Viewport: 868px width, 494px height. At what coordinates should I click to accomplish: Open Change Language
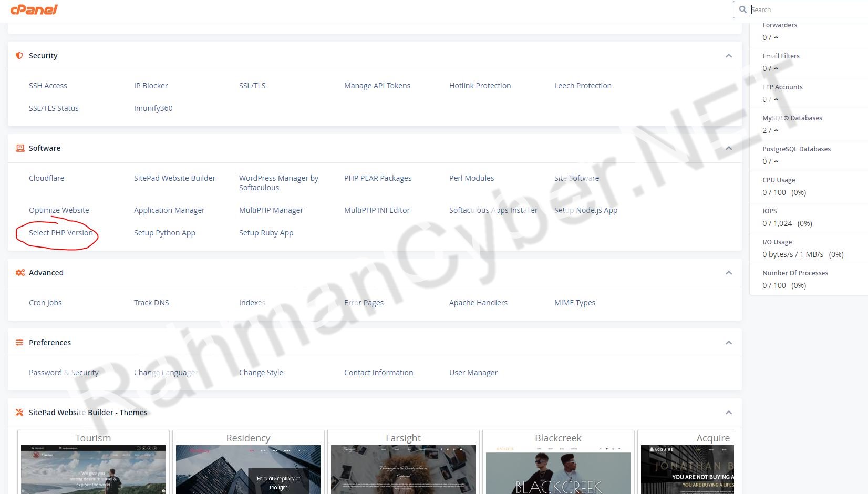tap(164, 373)
